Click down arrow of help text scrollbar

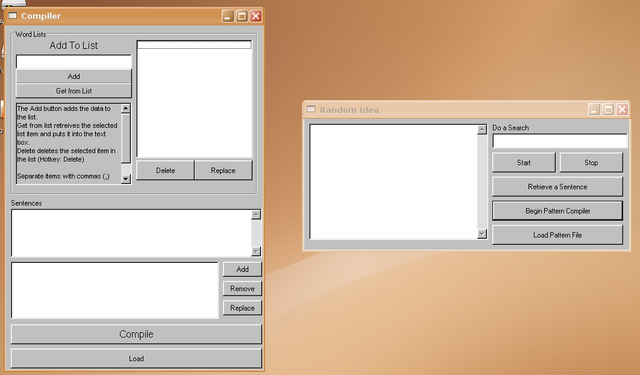tap(126, 179)
